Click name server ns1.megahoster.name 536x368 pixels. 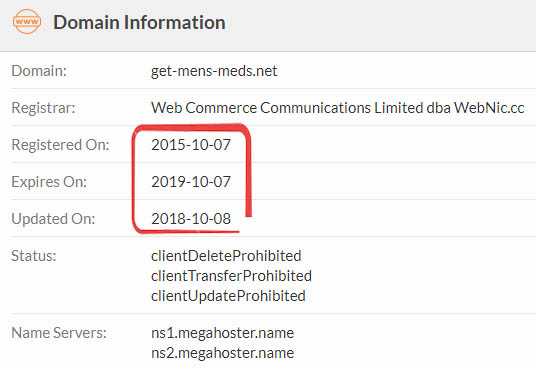[x=223, y=333]
